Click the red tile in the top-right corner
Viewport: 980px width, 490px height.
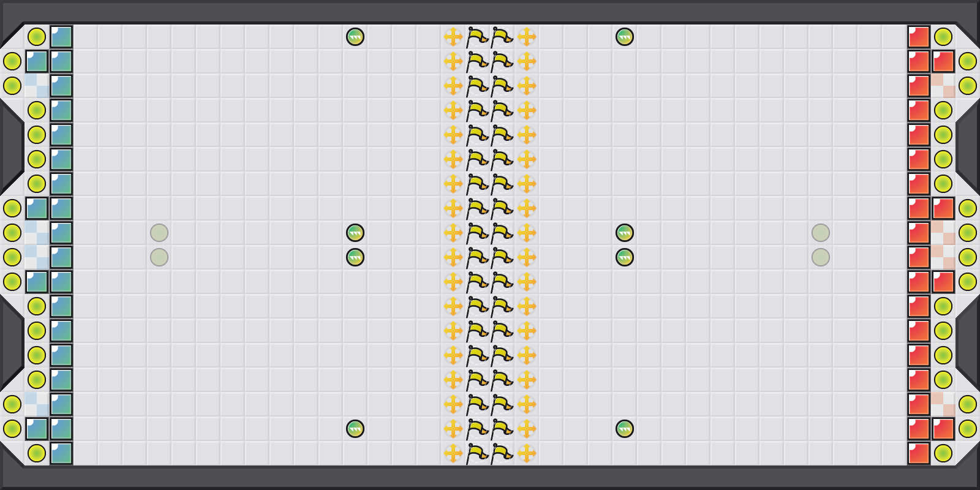pyautogui.click(x=919, y=37)
